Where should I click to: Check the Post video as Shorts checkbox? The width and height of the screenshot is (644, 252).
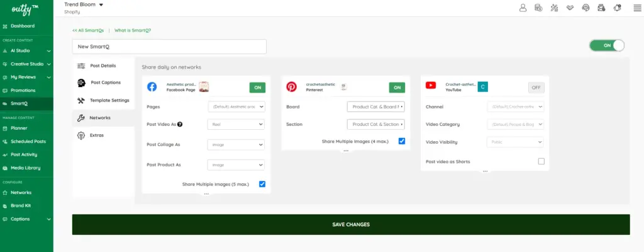point(541,161)
